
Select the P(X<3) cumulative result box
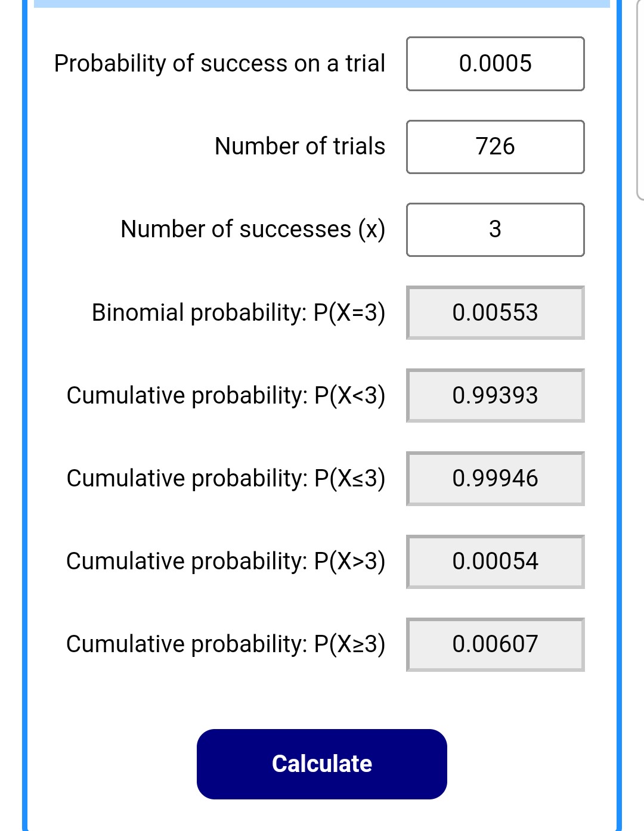pyautogui.click(x=495, y=395)
